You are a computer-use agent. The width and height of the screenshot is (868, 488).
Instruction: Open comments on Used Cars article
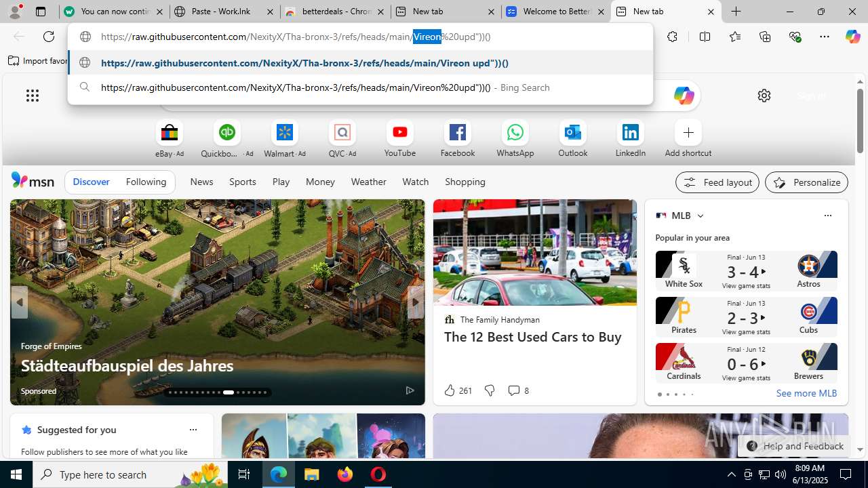517,390
